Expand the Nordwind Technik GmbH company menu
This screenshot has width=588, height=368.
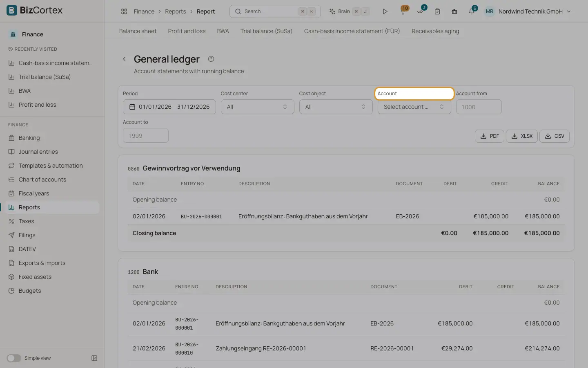(528, 11)
